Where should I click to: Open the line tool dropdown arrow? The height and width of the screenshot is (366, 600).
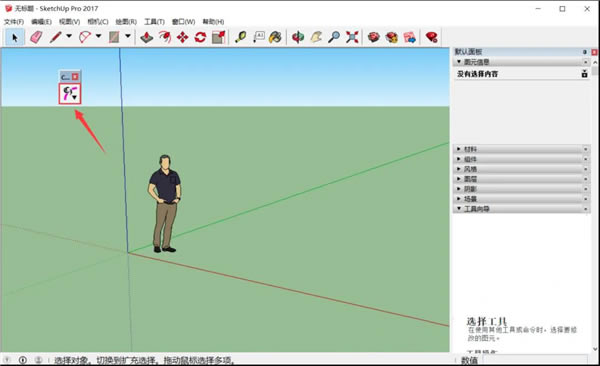(69, 36)
